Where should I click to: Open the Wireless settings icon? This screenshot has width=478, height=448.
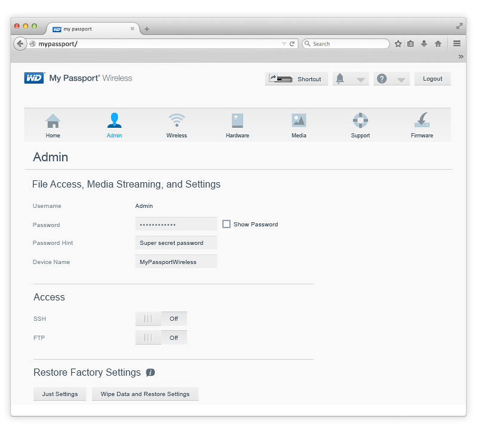[177, 120]
